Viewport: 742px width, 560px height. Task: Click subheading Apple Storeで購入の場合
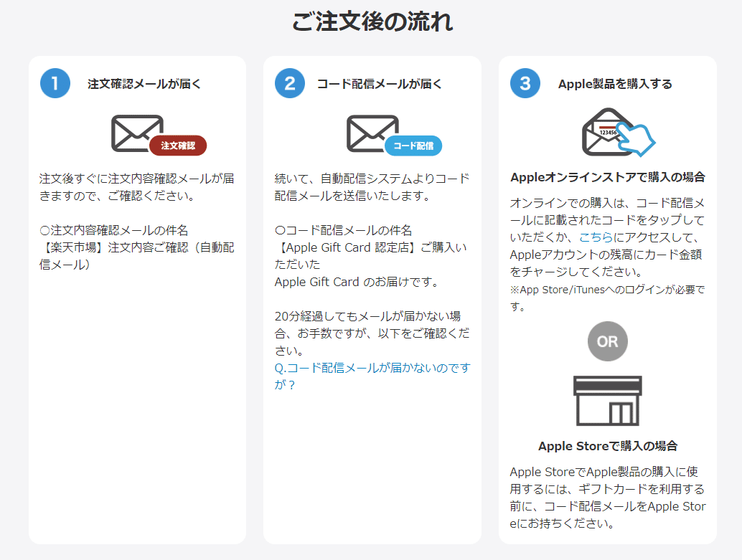pyautogui.click(x=608, y=446)
